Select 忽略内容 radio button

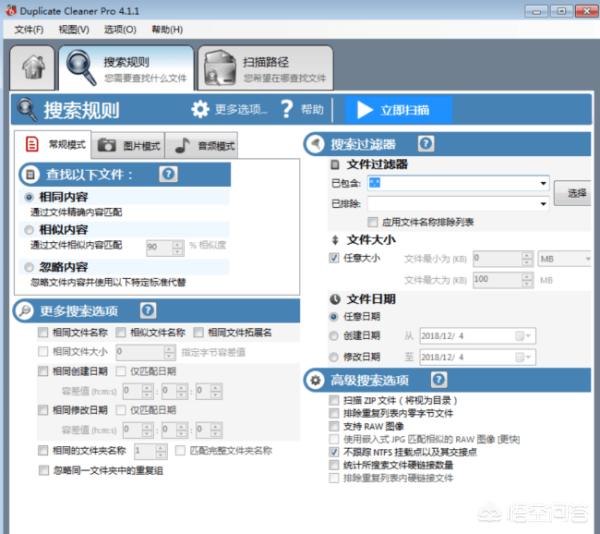(x=29, y=267)
